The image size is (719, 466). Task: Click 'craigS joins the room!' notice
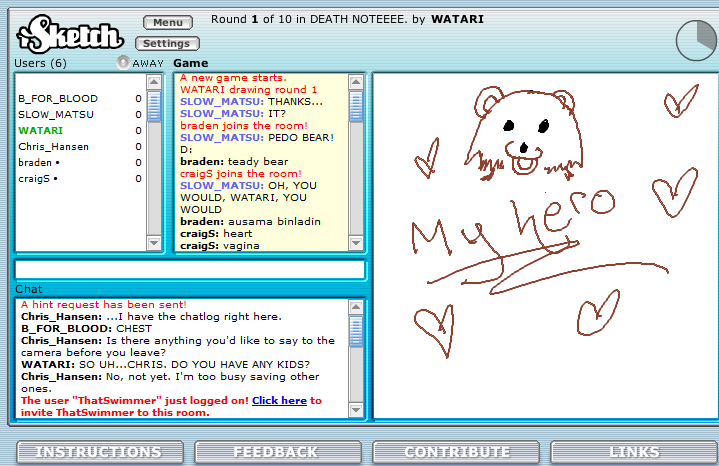point(241,173)
